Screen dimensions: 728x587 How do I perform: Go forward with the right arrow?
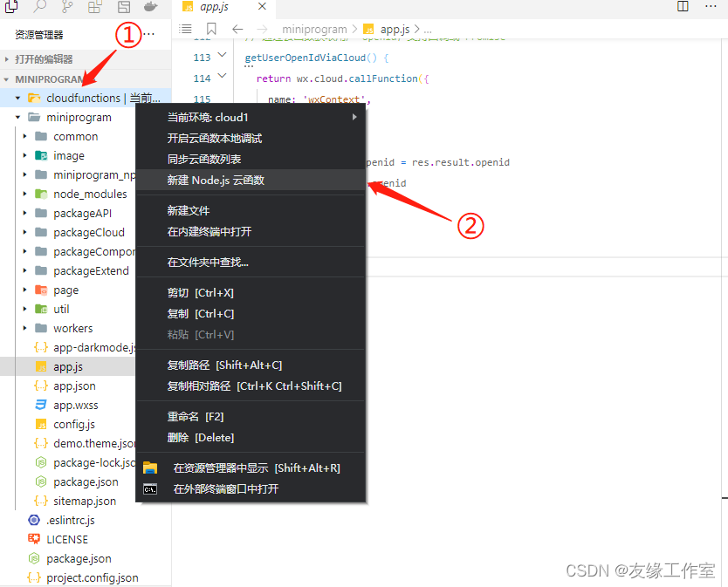click(x=263, y=30)
